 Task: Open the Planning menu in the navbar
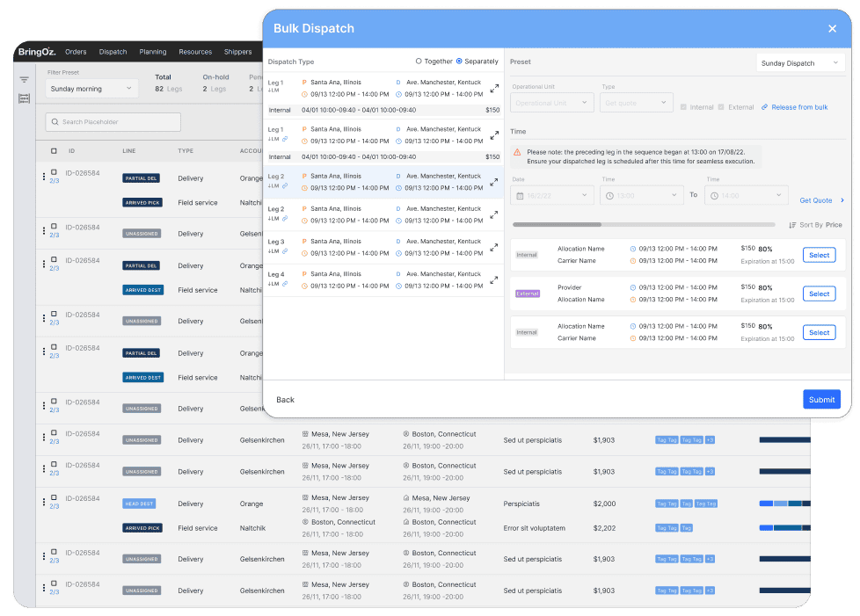(x=152, y=52)
